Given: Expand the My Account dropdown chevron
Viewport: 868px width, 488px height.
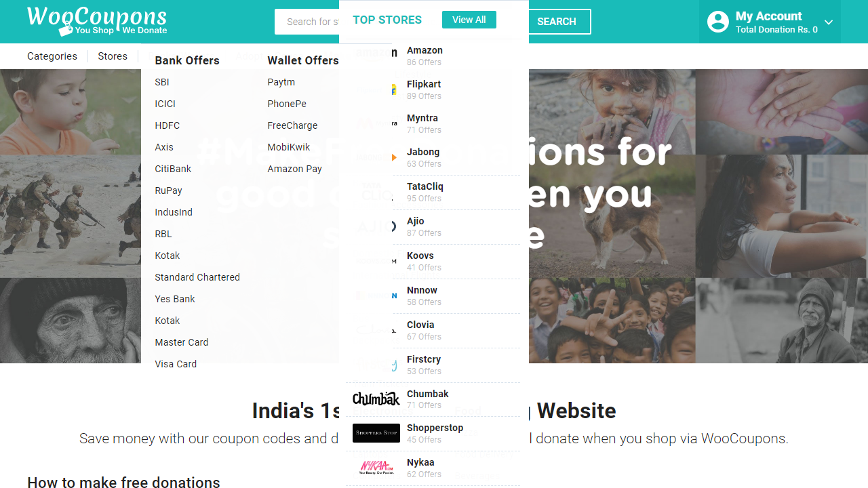Looking at the screenshot, I should coord(829,22).
